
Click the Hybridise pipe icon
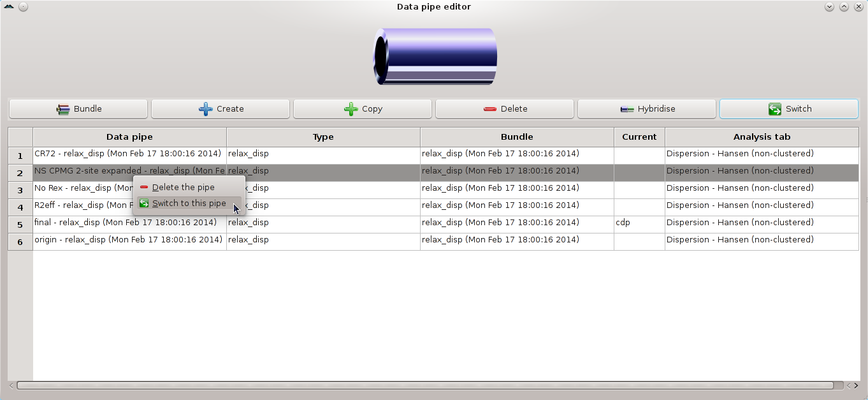[627, 109]
